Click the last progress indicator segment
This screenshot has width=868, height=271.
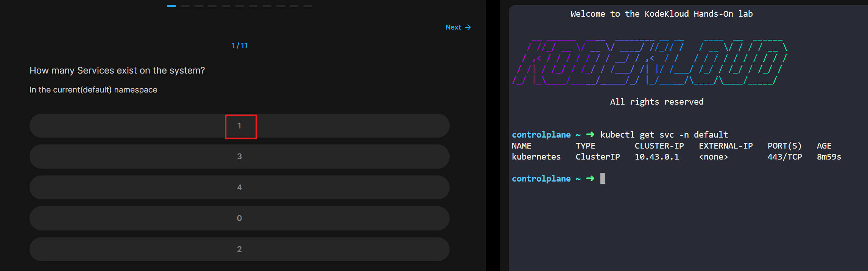click(x=308, y=6)
